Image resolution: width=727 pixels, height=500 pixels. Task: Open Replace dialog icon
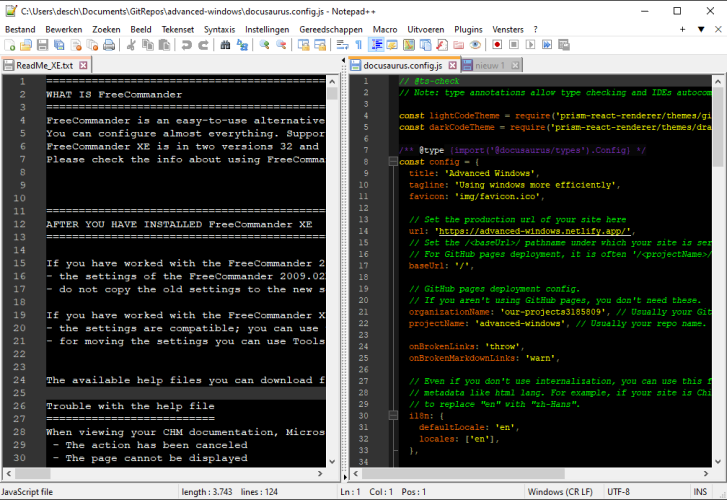[x=242, y=45]
